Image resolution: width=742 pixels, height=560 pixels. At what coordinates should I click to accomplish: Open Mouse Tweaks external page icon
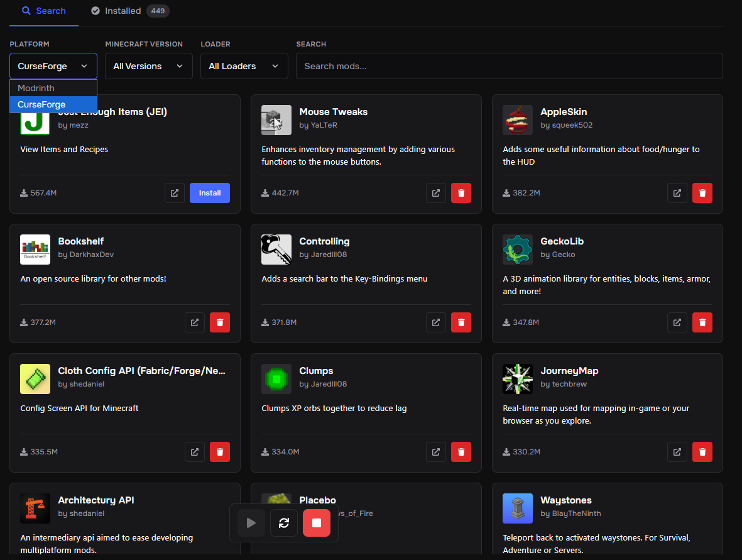[x=436, y=193]
